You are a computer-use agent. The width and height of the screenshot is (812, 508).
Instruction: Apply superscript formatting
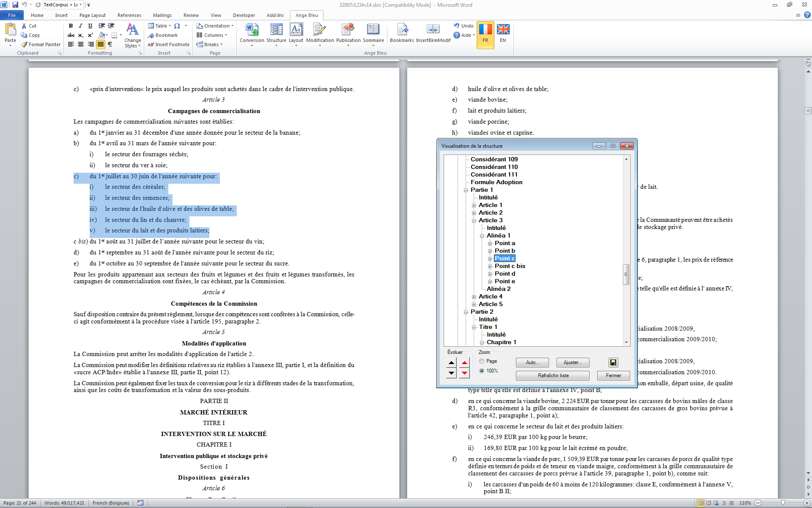coord(90,35)
